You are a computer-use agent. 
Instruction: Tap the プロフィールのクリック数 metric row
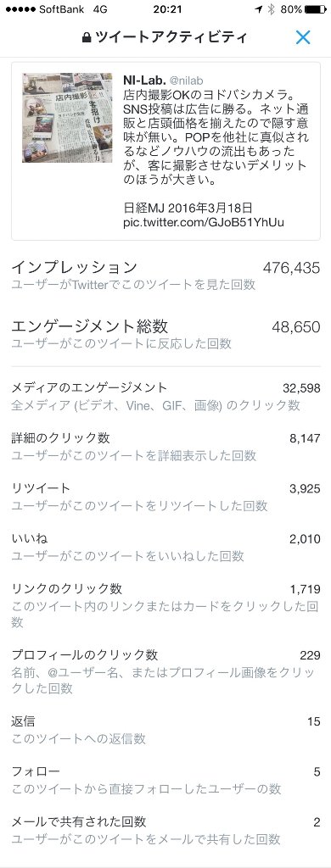(165, 671)
